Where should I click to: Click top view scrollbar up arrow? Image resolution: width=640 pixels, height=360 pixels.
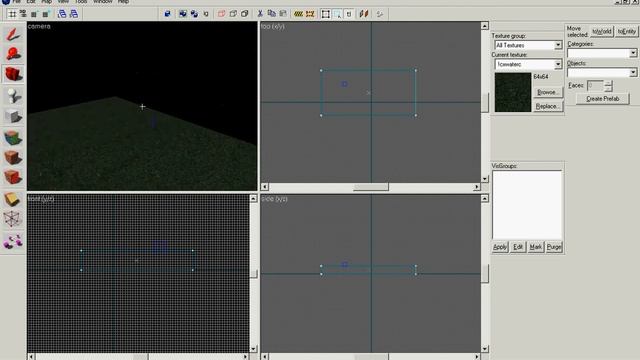484,26
